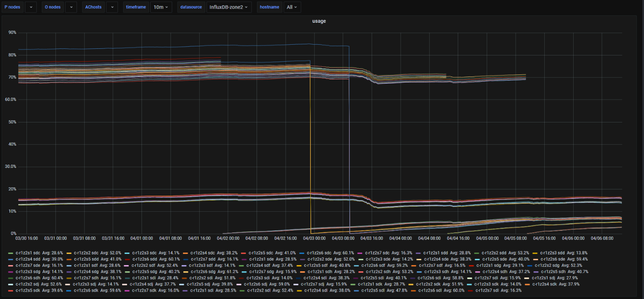This screenshot has height=299, width=644.
Task: Select legend entry c-r1z2s7 sdd
Action: click(x=204, y=259)
